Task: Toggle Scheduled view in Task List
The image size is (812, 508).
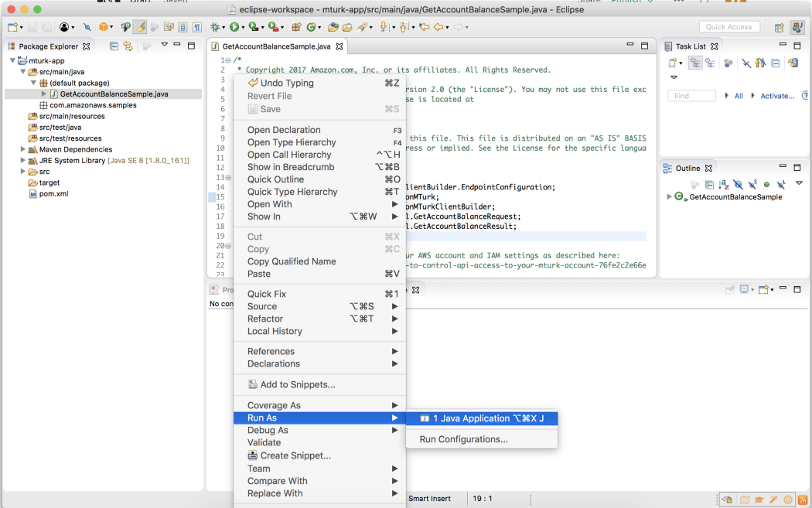Action: pyautogui.click(x=710, y=63)
